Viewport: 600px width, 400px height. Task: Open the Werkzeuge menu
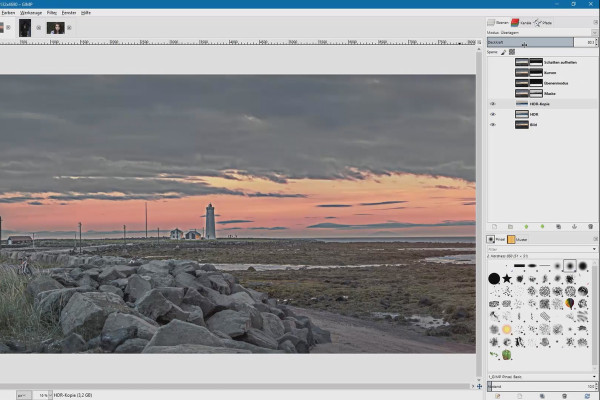[x=31, y=13]
